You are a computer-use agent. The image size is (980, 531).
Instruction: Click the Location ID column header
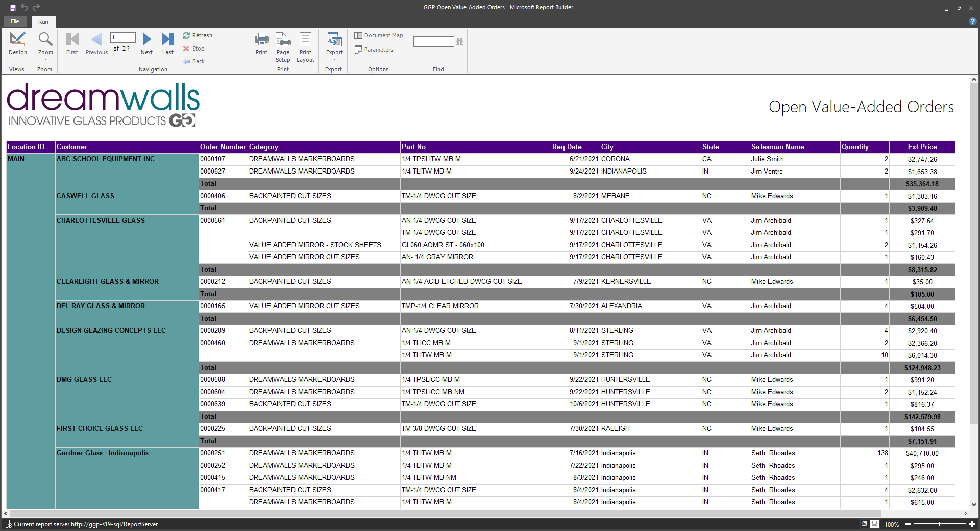31,147
